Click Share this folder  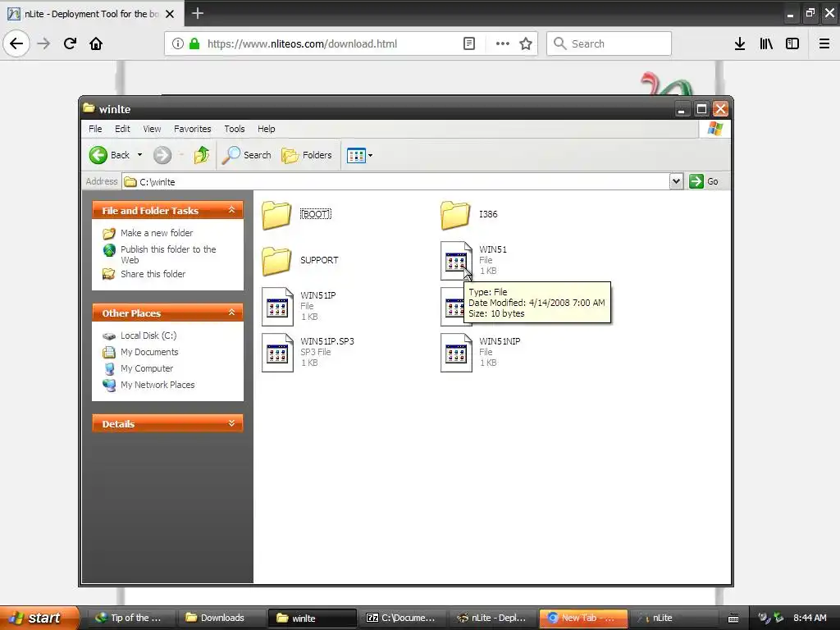pyautogui.click(x=153, y=274)
